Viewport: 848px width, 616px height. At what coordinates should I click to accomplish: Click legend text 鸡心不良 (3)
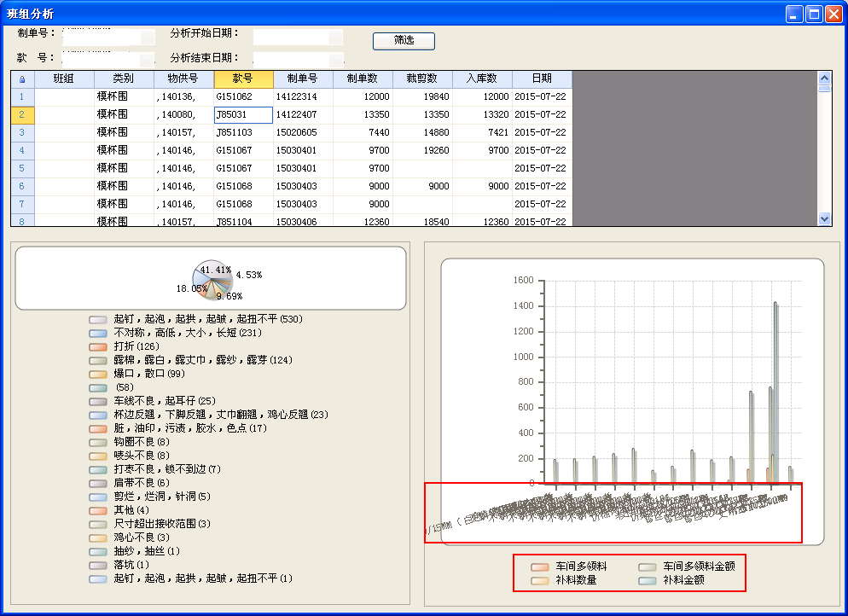(x=141, y=538)
